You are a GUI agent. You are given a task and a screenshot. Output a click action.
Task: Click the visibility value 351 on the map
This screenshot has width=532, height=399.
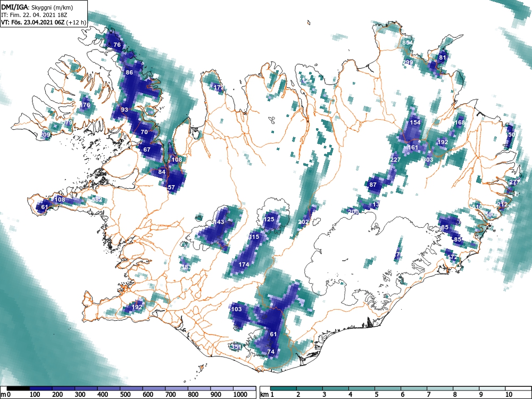click(x=236, y=347)
